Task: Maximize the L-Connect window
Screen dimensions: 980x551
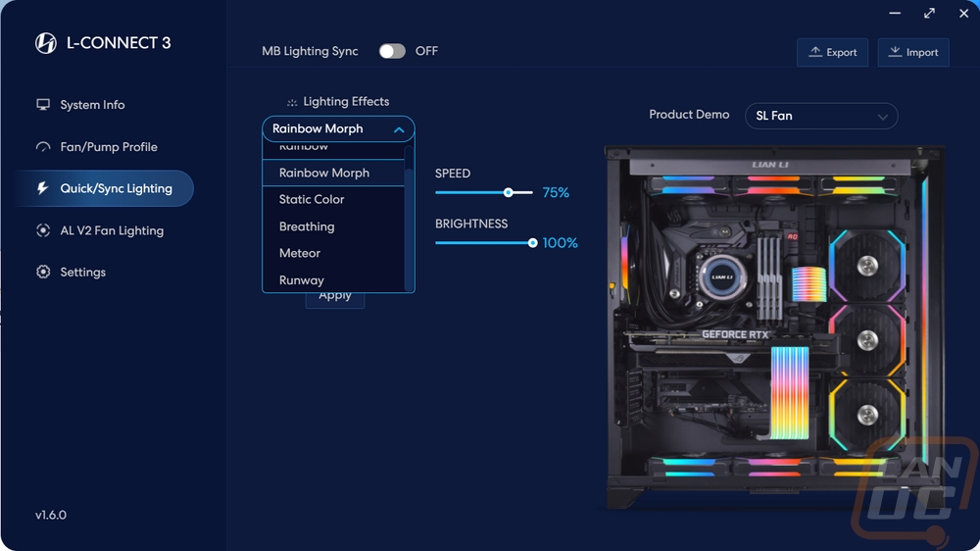Action: click(929, 13)
